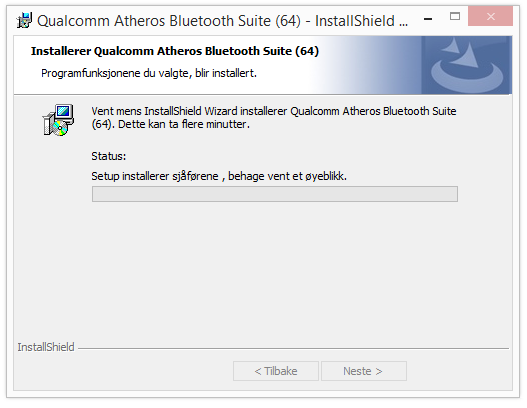Click the computer and CD setup icon

tap(58, 120)
